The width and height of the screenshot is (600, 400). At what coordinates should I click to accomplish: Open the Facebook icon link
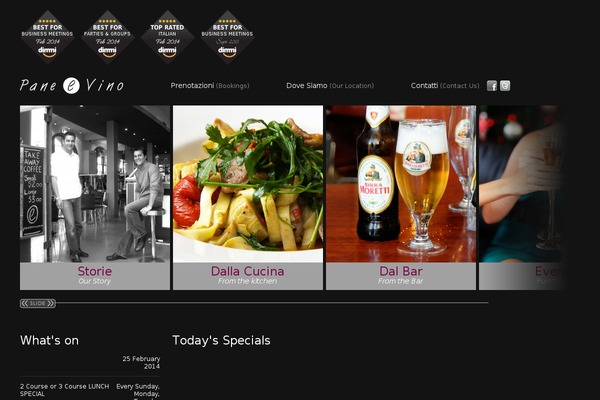click(x=492, y=86)
